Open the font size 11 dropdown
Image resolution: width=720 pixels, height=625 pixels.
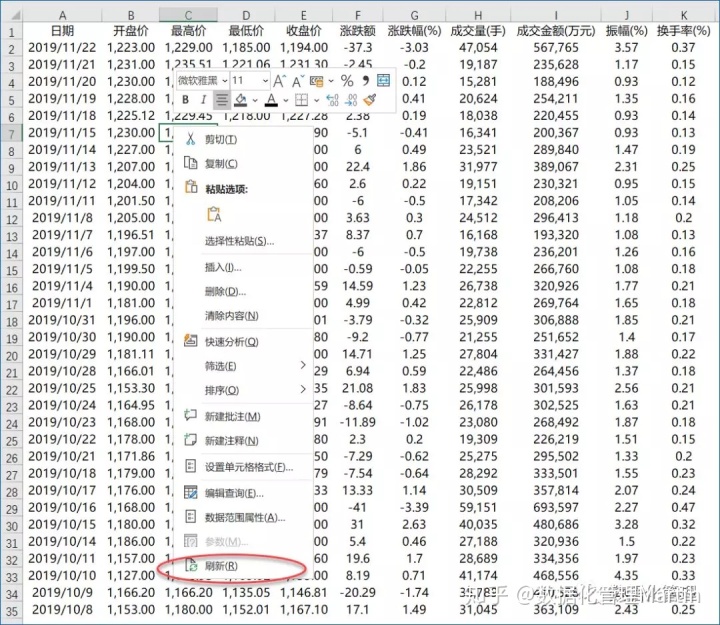pyautogui.click(x=265, y=81)
